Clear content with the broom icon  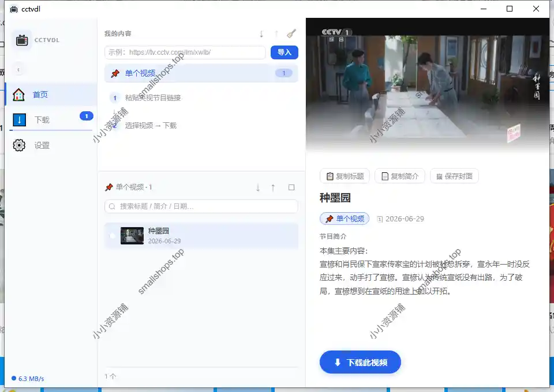coord(291,33)
